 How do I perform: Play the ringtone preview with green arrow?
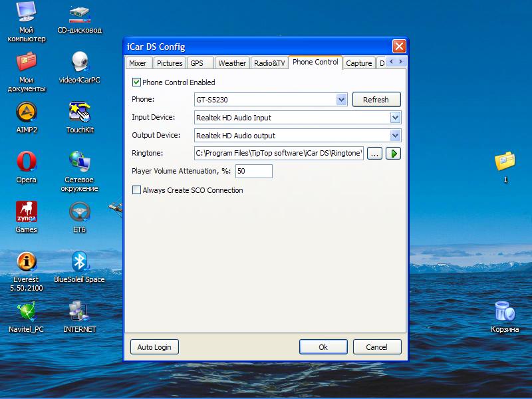pos(394,154)
